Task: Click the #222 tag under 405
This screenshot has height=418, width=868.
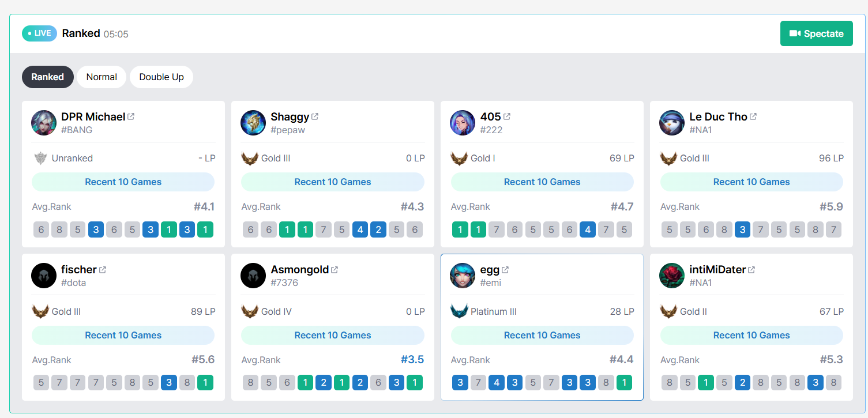Action: coord(491,130)
